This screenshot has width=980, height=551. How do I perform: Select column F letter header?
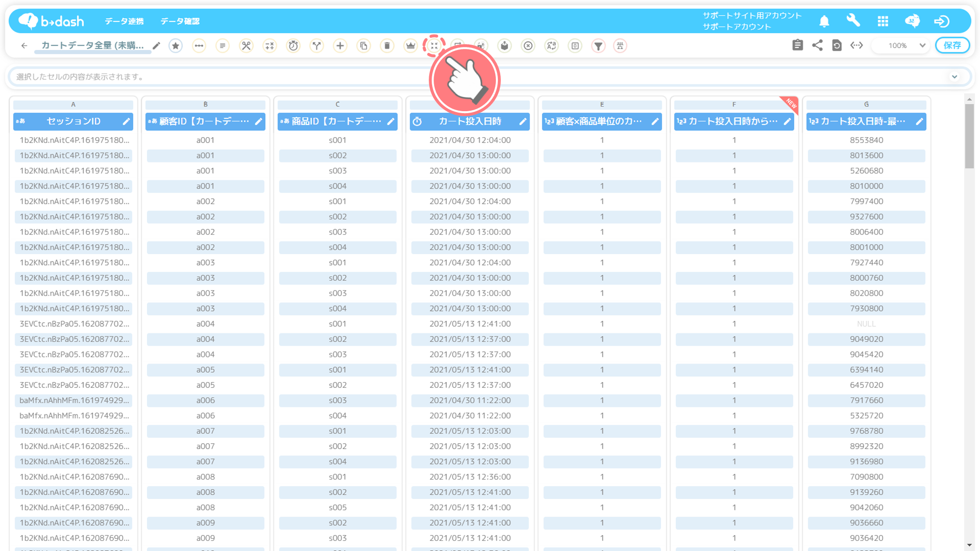pyautogui.click(x=734, y=104)
